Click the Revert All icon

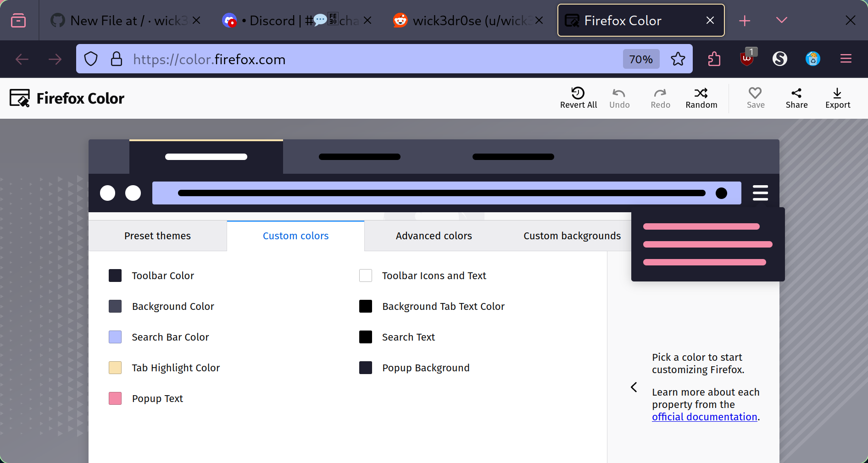pyautogui.click(x=578, y=93)
